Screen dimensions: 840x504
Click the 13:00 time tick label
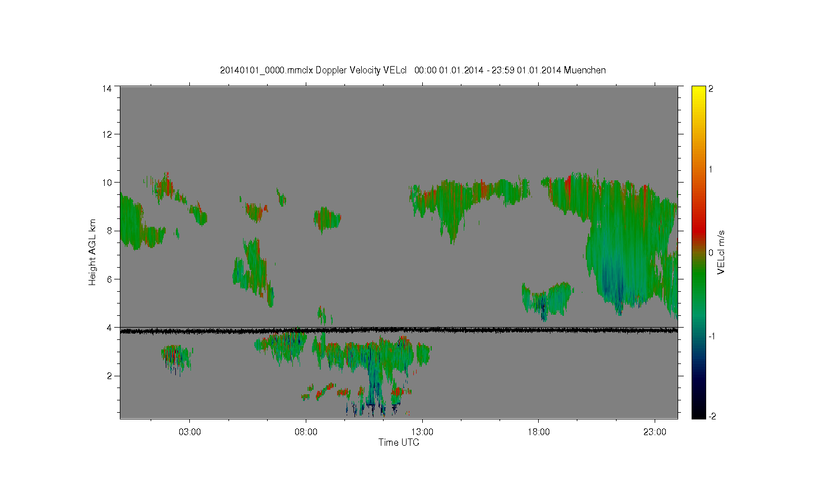pyautogui.click(x=422, y=432)
